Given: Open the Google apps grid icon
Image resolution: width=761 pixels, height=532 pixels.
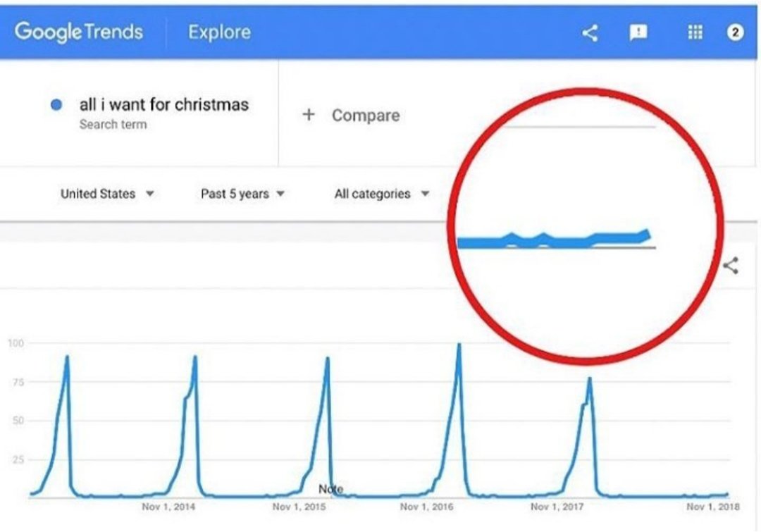Looking at the screenshot, I should click(x=695, y=32).
